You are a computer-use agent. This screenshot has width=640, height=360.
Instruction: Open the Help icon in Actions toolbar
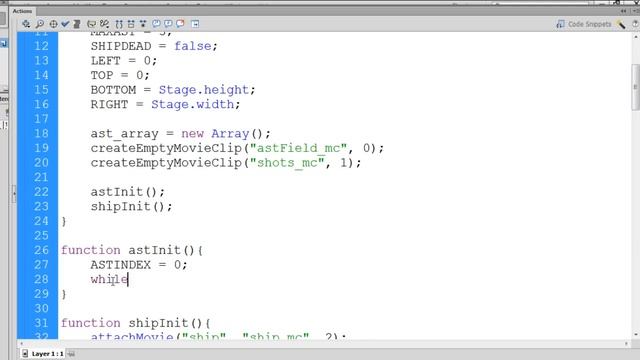pos(636,24)
